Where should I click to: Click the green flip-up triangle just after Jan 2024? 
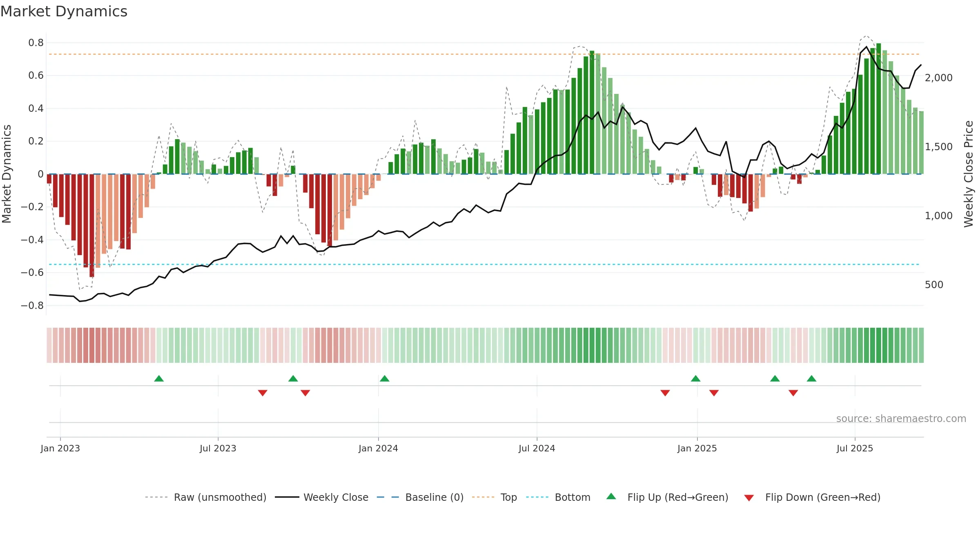pyautogui.click(x=385, y=378)
